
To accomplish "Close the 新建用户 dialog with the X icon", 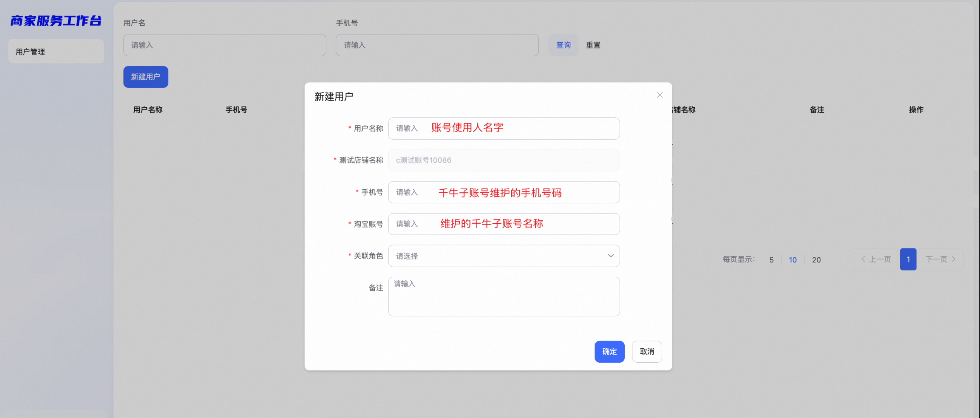I will 660,95.
